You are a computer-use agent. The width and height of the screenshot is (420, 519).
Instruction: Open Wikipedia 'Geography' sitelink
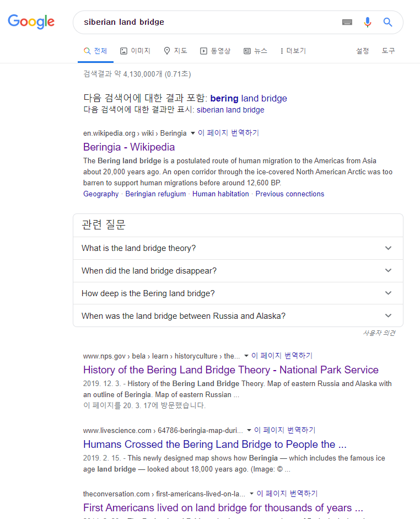101,194
